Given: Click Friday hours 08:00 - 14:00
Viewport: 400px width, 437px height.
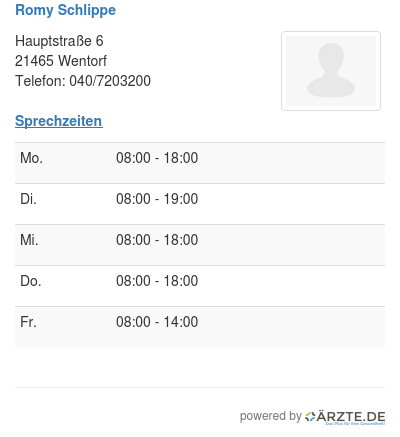Looking at the screenshot, I should [157, 322].
